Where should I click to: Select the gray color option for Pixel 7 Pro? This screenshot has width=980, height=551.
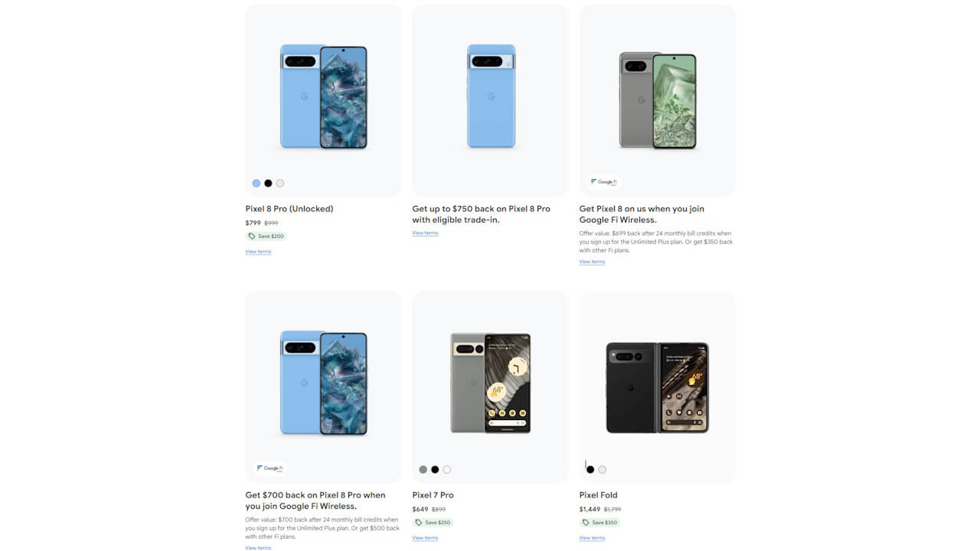(423, 469)
